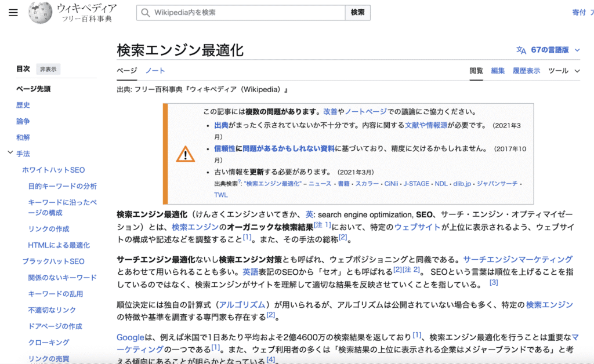Viewport: 594px width, 364px height.
Task: Open the TWL source link
Action: pos(221,195)
